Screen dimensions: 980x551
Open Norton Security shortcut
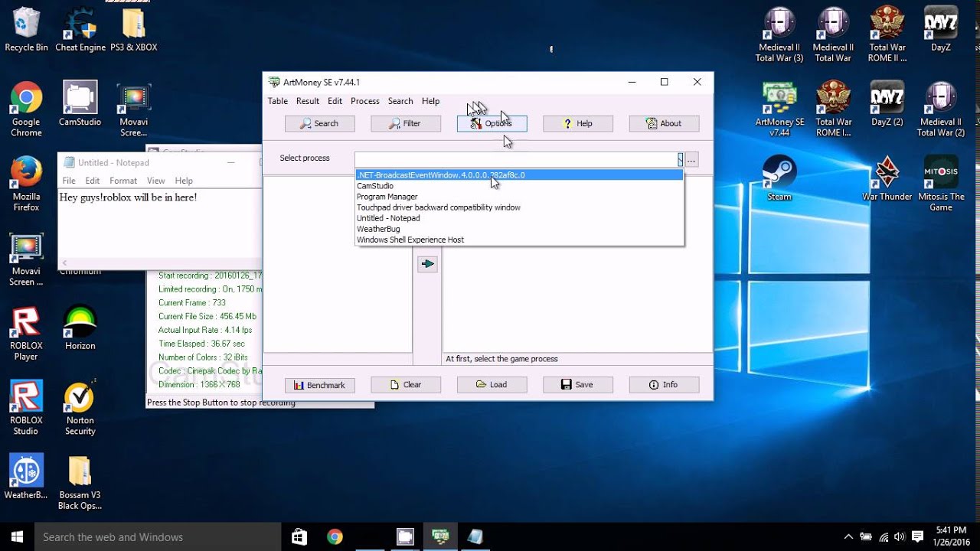(x=80, y=408)
